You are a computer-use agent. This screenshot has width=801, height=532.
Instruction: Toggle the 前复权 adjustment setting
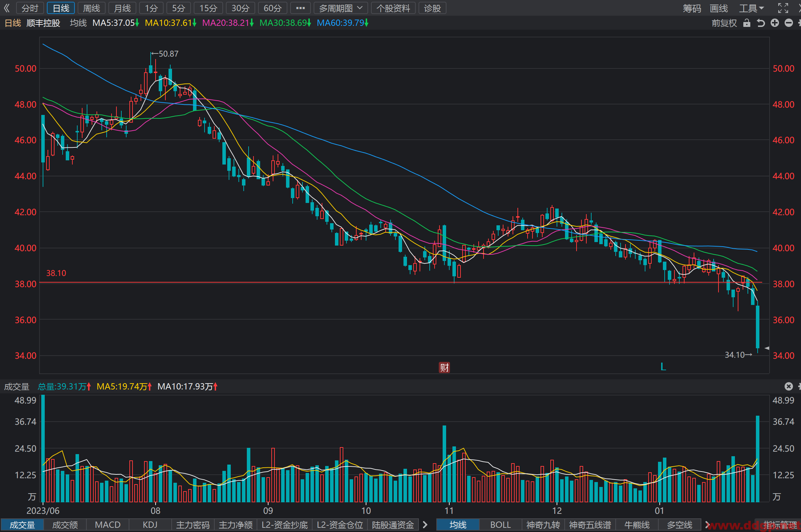[724, 23]
